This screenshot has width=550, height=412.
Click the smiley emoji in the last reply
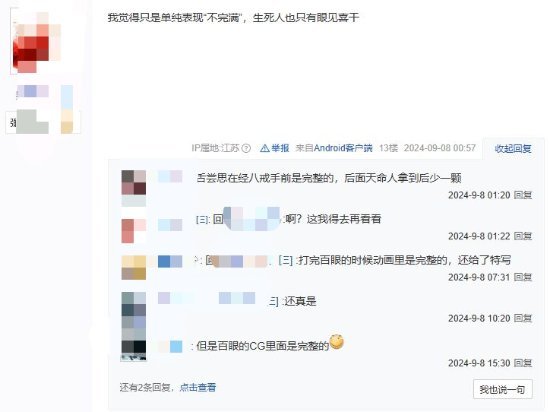pos(337,342)
